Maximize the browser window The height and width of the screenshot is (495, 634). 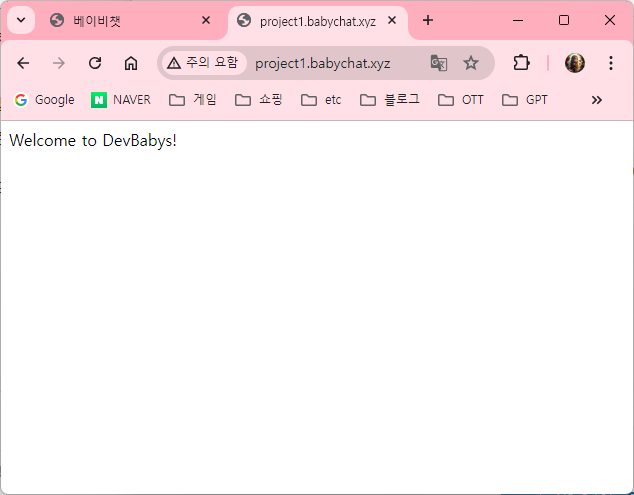[x=564, y=20]
